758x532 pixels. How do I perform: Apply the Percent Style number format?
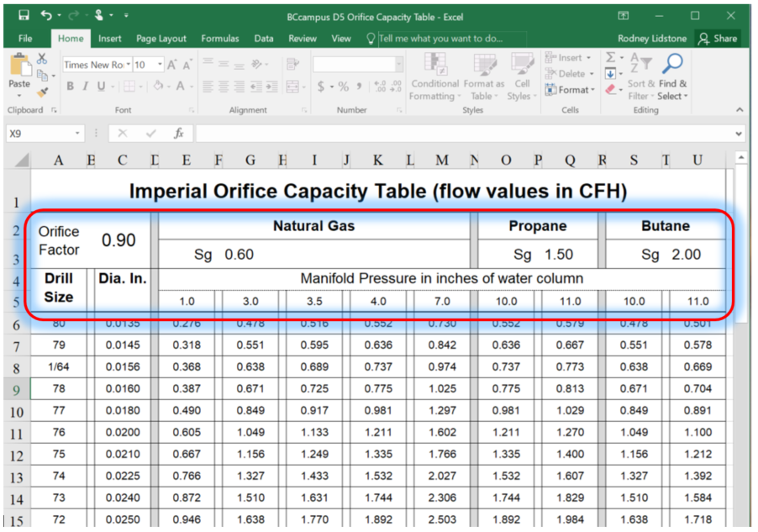point(343,86)
